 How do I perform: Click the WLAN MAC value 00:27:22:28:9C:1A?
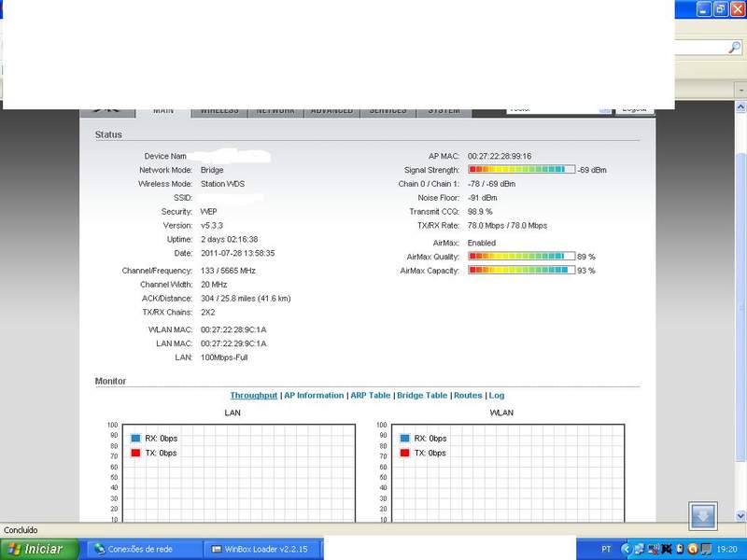tap(233, 329)
